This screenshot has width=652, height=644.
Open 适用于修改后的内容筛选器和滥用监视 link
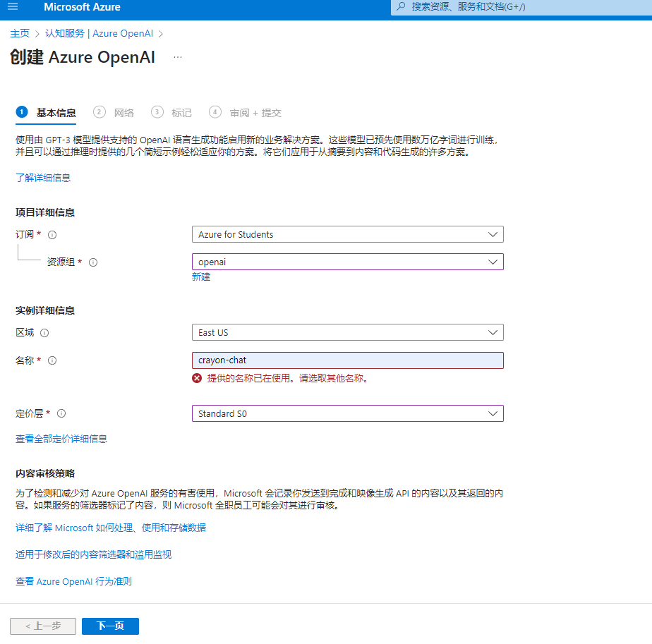click(x=94, y=554)
